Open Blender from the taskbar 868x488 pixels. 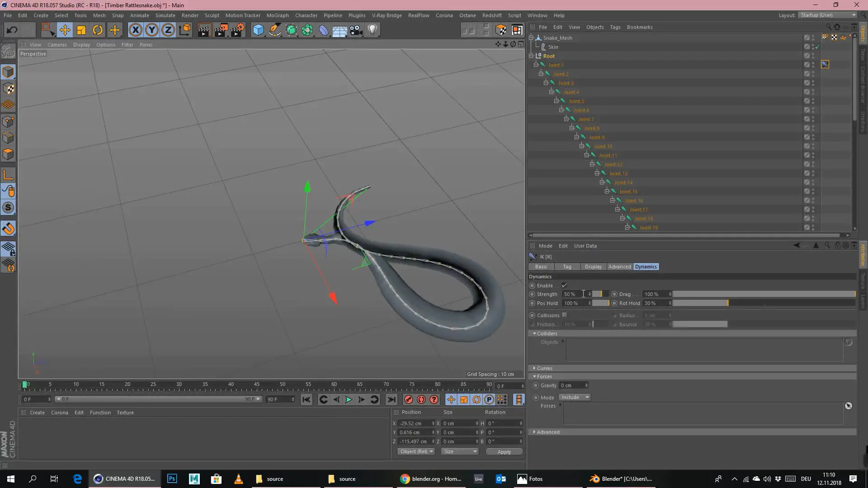622,479
